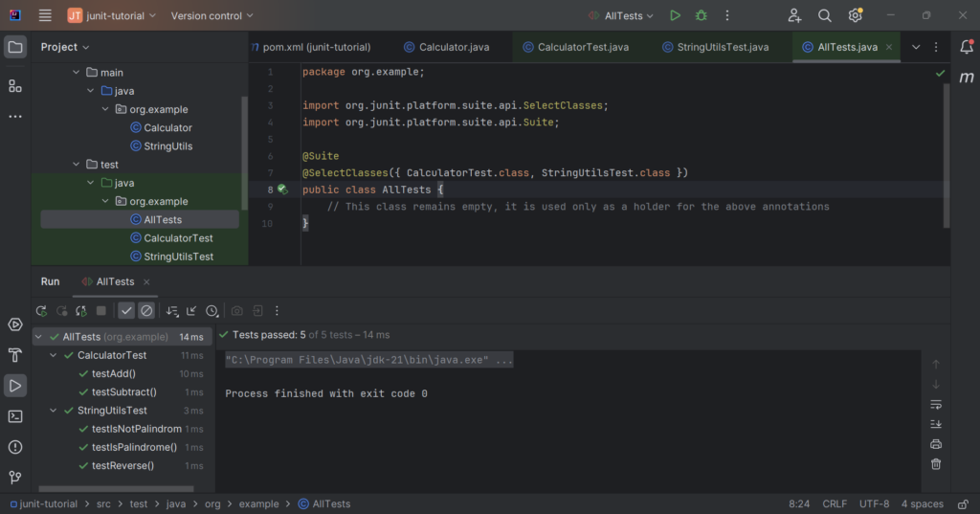Toggle Show Ignored tests filter
Screen dimensions: 980x514
coord(146,311)
